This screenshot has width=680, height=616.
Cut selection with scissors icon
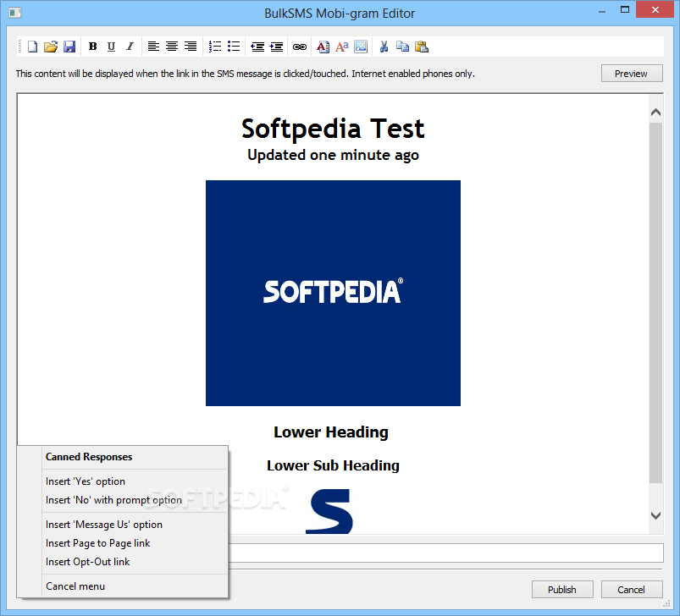tap(384, 47)
